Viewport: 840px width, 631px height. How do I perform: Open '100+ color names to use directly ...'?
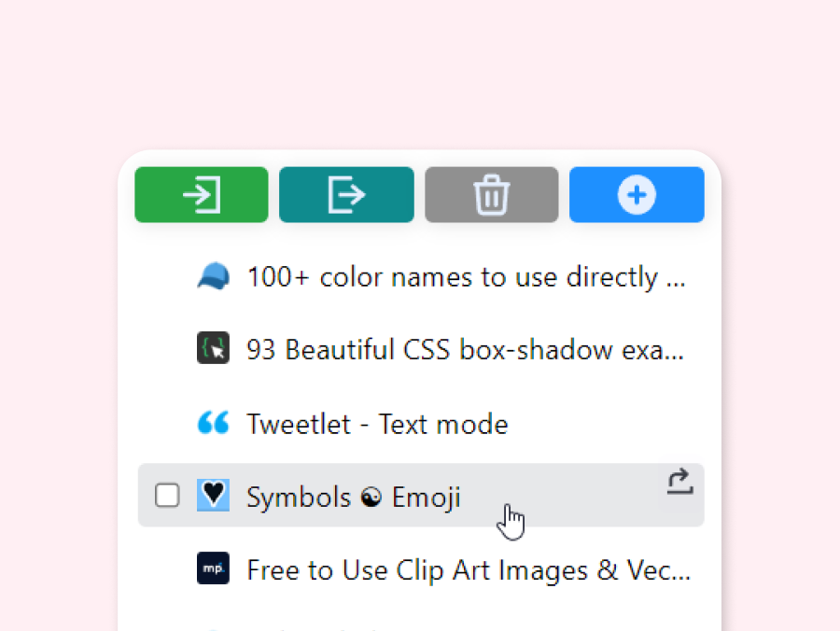point(466,277)
